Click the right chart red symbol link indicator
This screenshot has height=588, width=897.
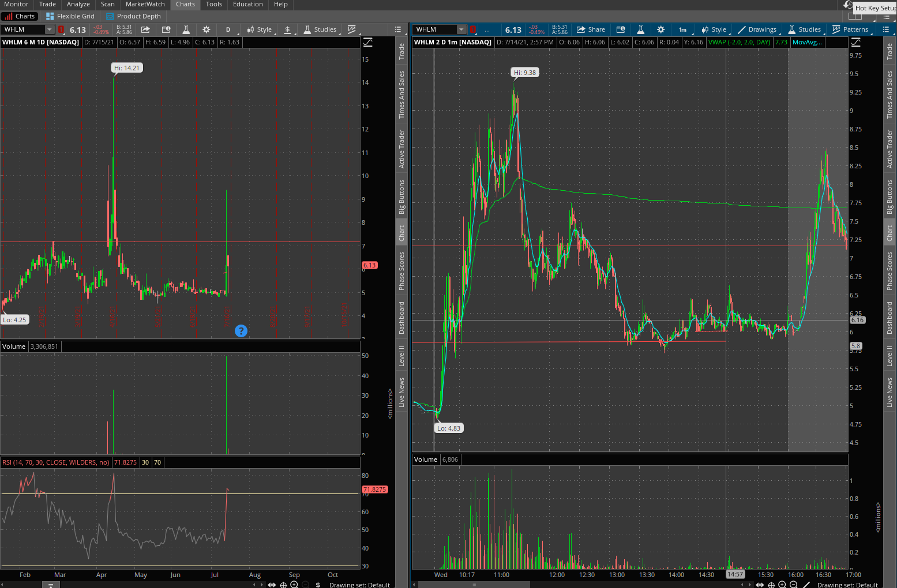(x=473, y=29)
